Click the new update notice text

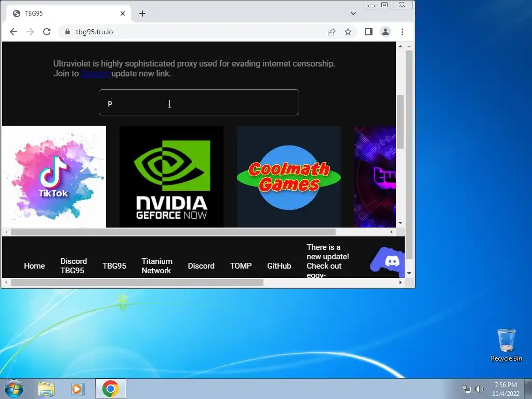[328, 261]
